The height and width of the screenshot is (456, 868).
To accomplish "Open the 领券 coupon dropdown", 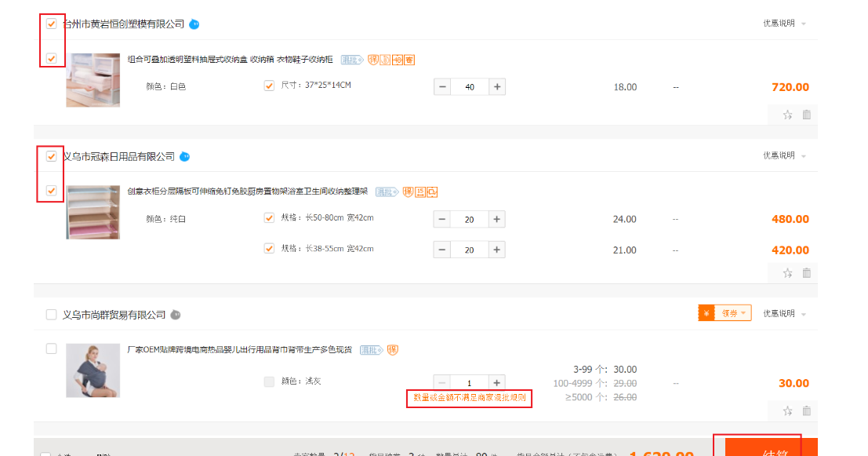I will [x=725, y=313].
